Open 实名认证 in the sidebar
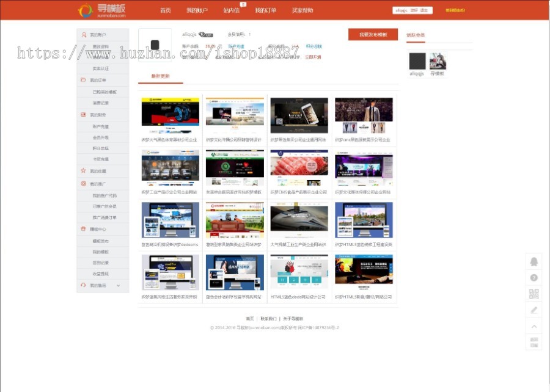This screenshot has width=550, height=392. point(101,68)
